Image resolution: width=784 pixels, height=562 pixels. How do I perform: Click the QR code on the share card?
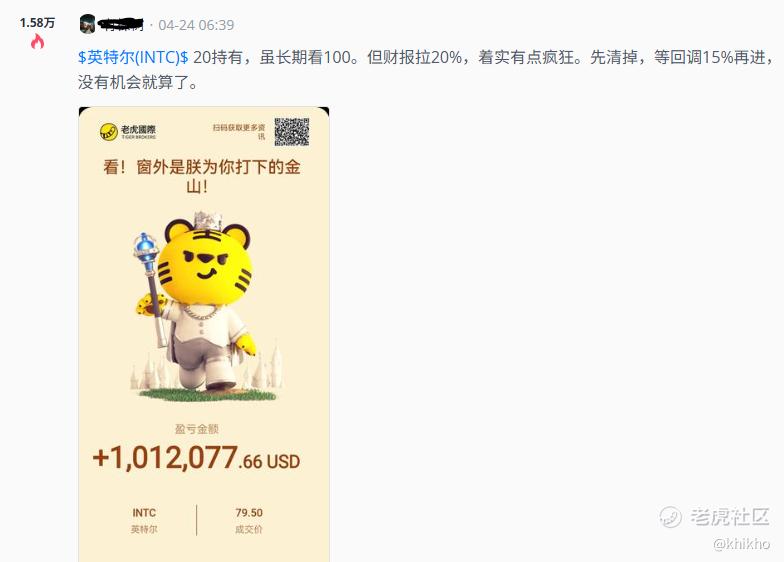[292, 132]
